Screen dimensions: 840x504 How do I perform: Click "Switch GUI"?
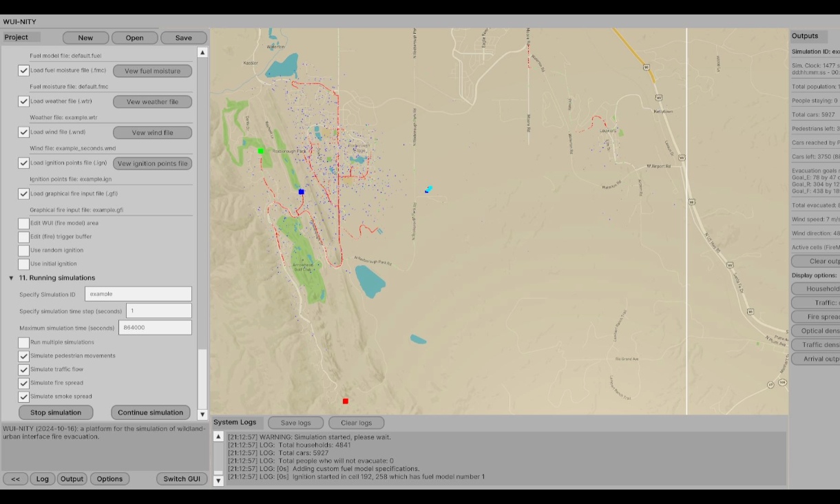pyautogui.click(x=181, y=479)
